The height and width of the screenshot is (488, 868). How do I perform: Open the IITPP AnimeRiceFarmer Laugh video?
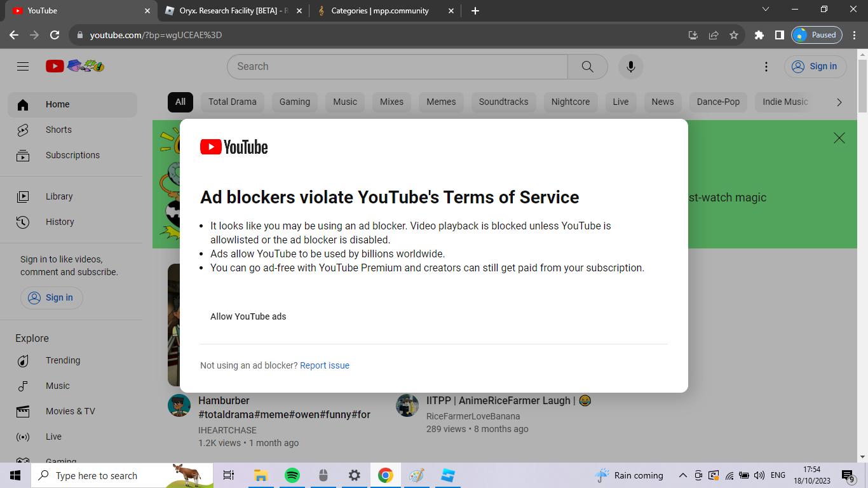(x=509, y=400)
